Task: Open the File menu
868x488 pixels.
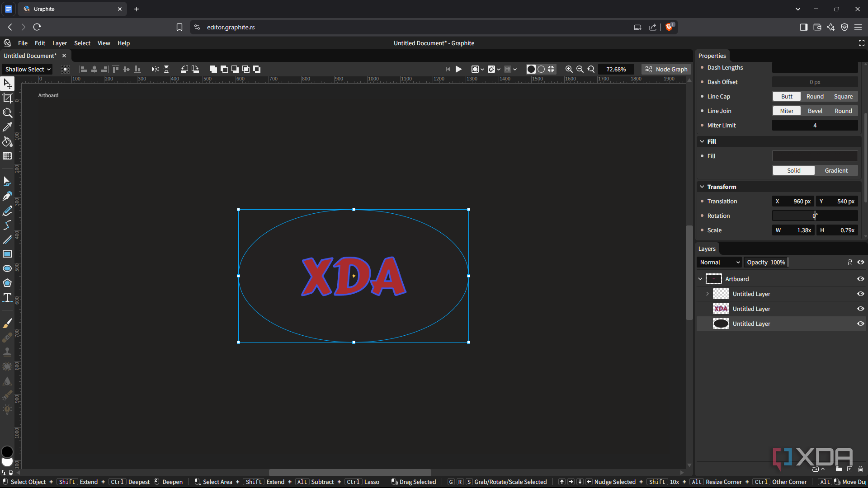Action: click(23, 43)
